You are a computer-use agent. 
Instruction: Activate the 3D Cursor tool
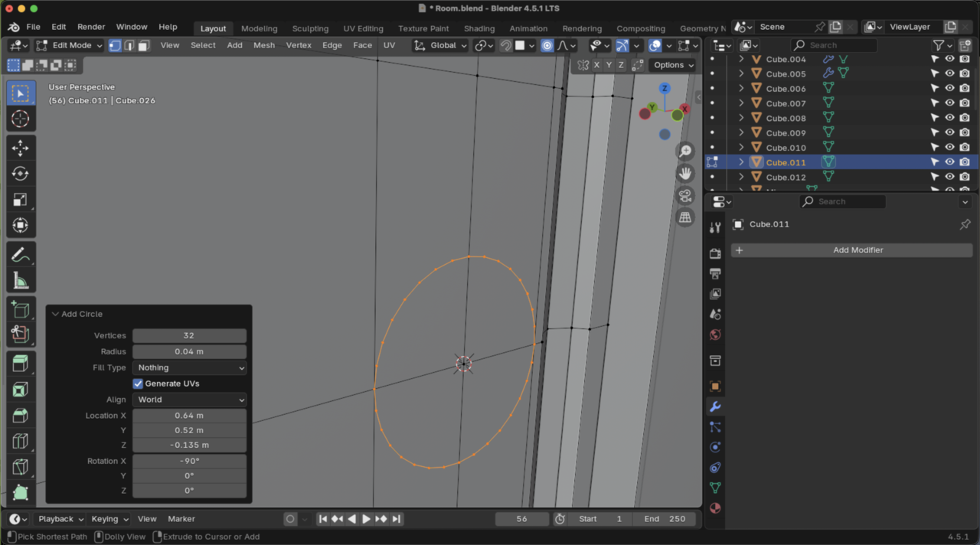click(x=21, y=119)
